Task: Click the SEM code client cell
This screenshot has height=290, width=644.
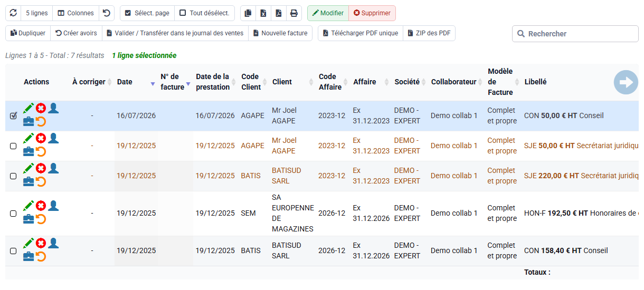Action: [x=254, y=214]
